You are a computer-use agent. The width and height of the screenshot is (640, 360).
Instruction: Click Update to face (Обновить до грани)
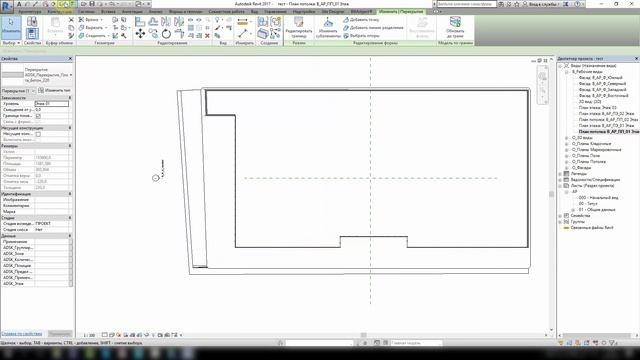click(x=455, y=27)
